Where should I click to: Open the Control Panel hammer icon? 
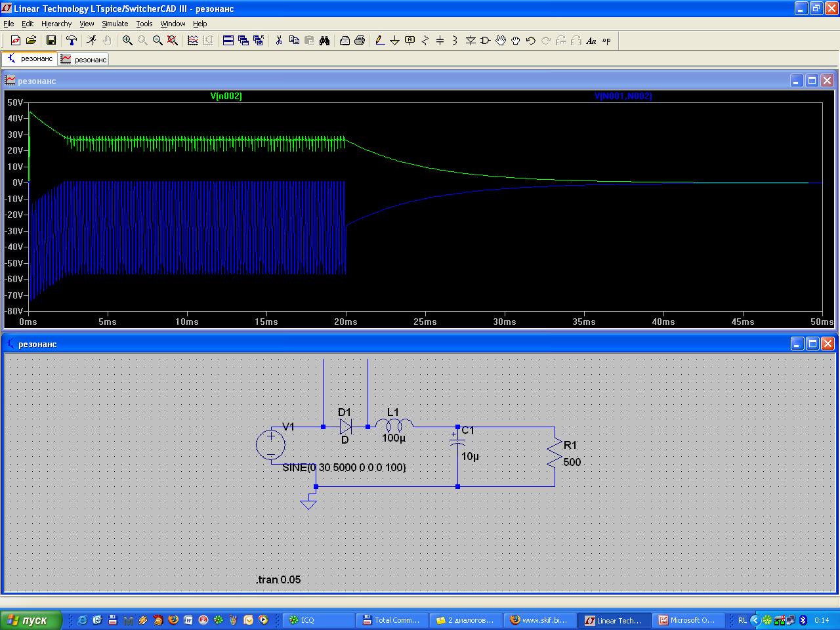tap(72, 41)
